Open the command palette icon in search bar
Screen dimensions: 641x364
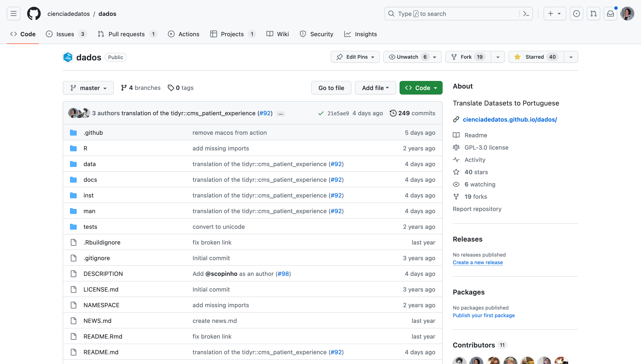(x=526, y=14)
